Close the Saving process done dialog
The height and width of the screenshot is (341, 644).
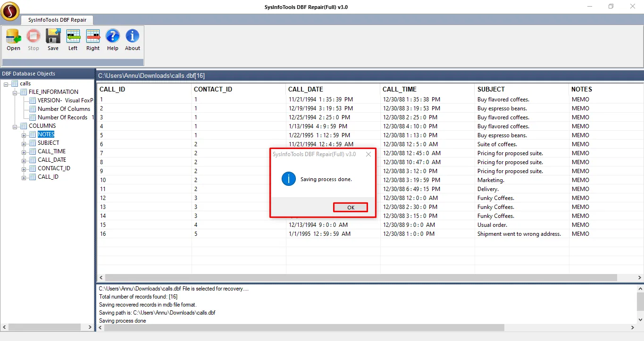[x=368, y=154]
